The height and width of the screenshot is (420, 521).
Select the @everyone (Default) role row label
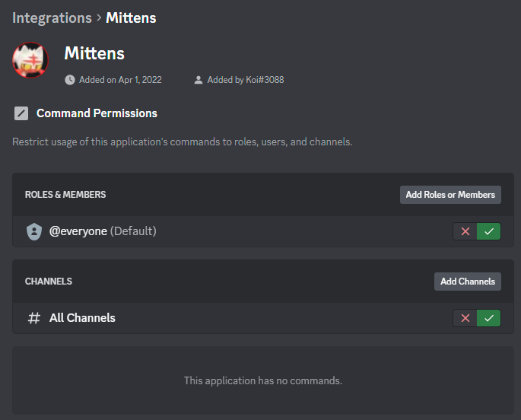click(x=103, y=231)
